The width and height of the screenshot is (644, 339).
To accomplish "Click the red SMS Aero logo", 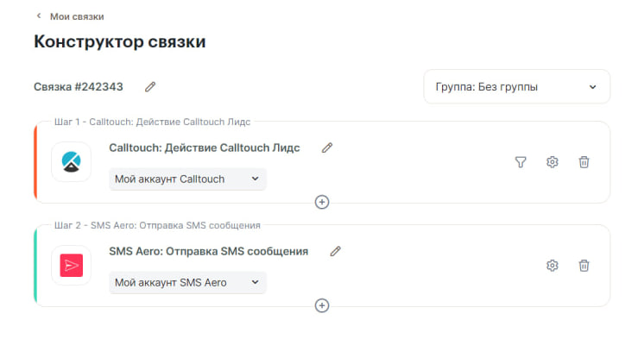I will (71, 265).
